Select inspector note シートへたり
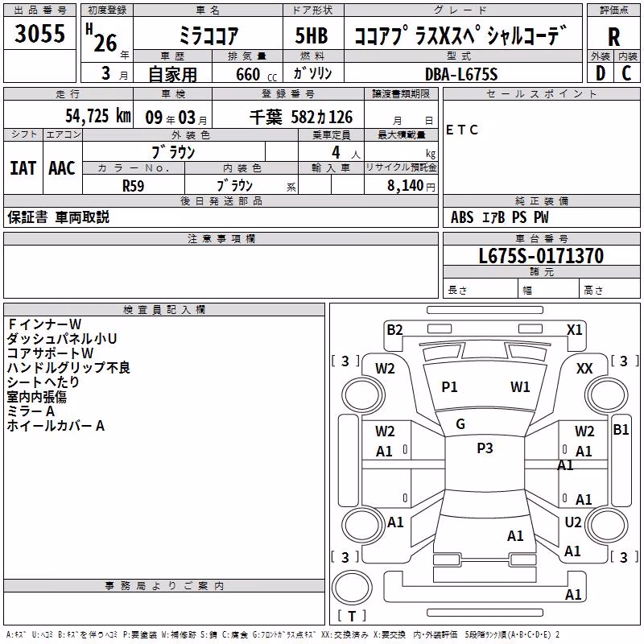This screenshot has height=644, width=644. (43, 382)
